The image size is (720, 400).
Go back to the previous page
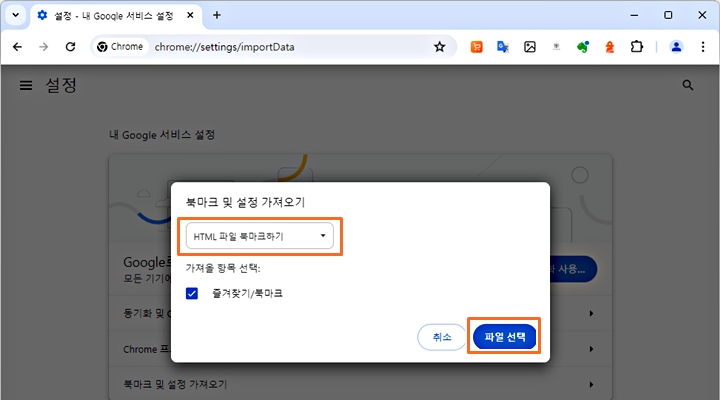(17, 47)
